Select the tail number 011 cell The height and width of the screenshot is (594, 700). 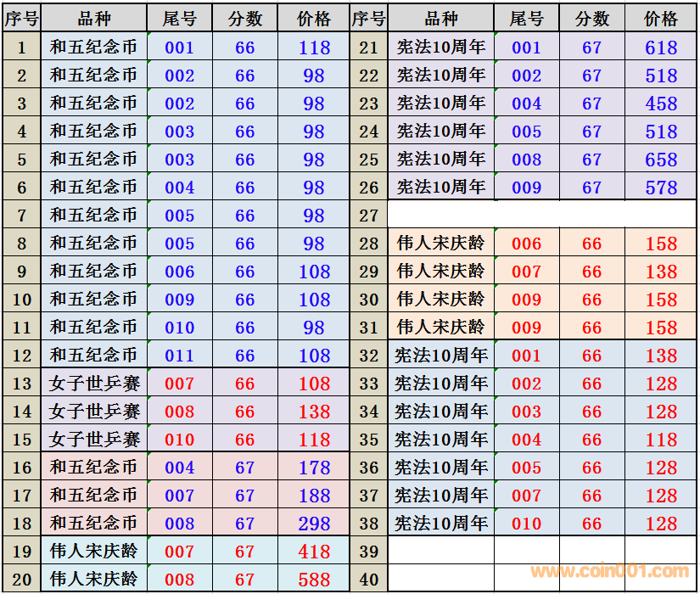179,356
